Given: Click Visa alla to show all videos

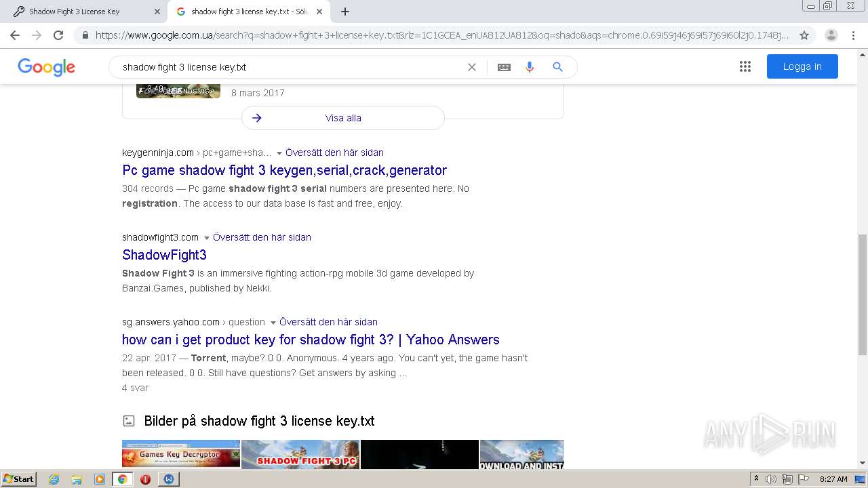Looking at the screenshot, I should point(343,118).
